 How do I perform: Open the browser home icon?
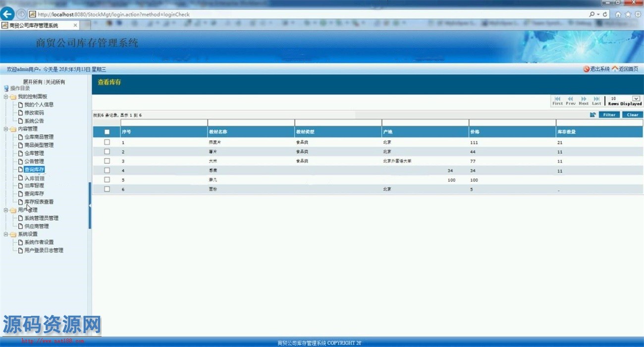pos(618,14)
